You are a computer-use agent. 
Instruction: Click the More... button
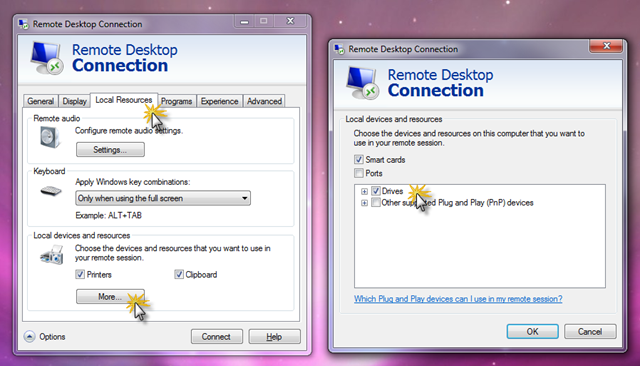[x=110, y=297]
